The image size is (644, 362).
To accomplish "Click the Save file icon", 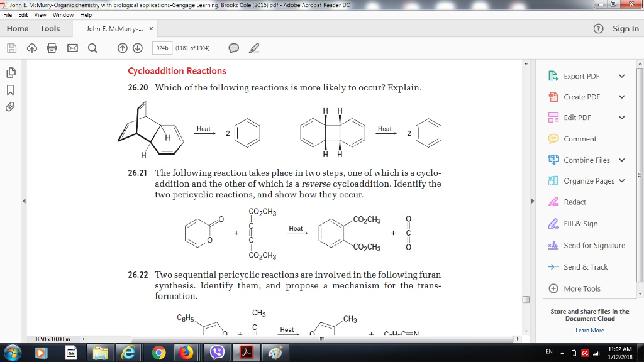I will click(x=11, y=48).
